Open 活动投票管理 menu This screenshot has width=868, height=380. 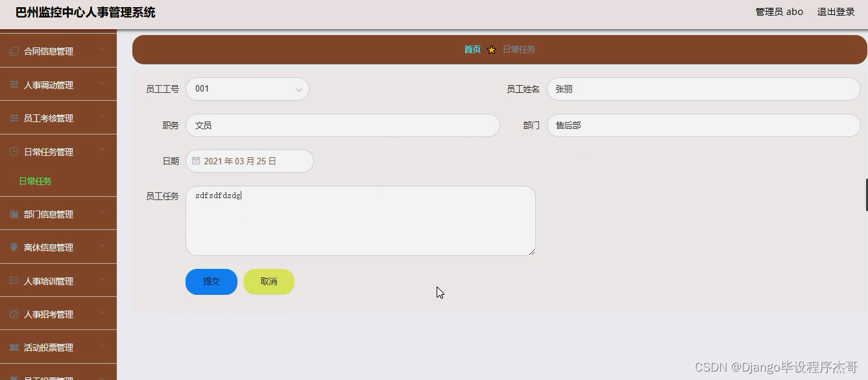point(58,347)
